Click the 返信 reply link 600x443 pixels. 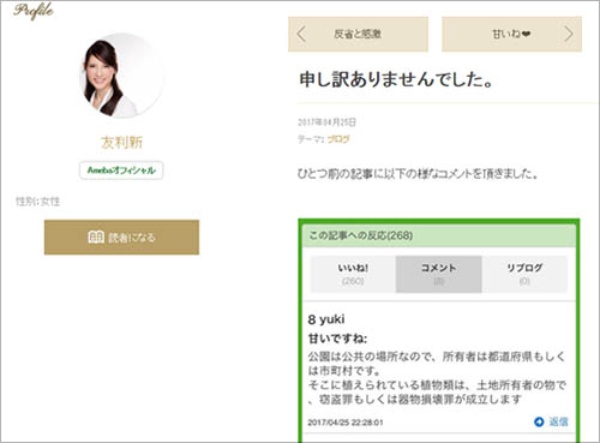(559, 422)
